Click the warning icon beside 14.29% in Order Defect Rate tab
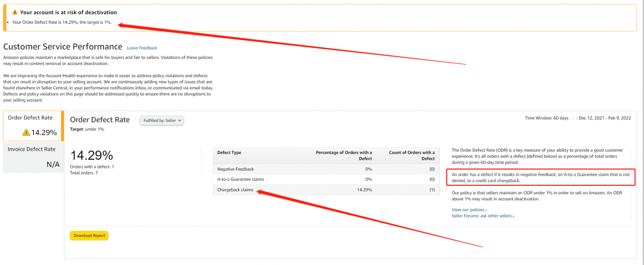The width and height of the screenshot is (644, 265). click(26, 133)
